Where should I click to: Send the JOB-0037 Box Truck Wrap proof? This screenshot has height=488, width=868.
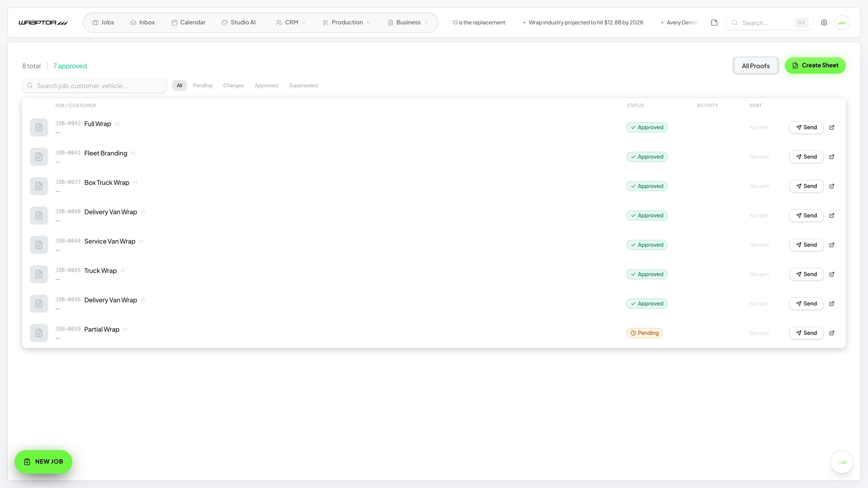pyautogui.click(x=806, y=186)
